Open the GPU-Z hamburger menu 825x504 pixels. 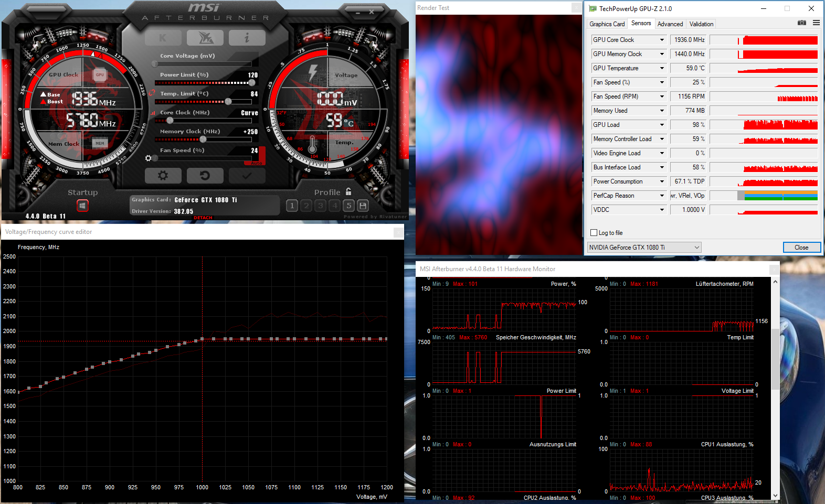[x=816, y=23]
